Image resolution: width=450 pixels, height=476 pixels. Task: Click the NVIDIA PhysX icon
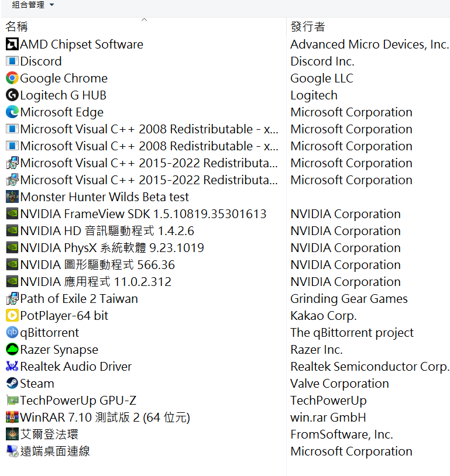(12, 248)
